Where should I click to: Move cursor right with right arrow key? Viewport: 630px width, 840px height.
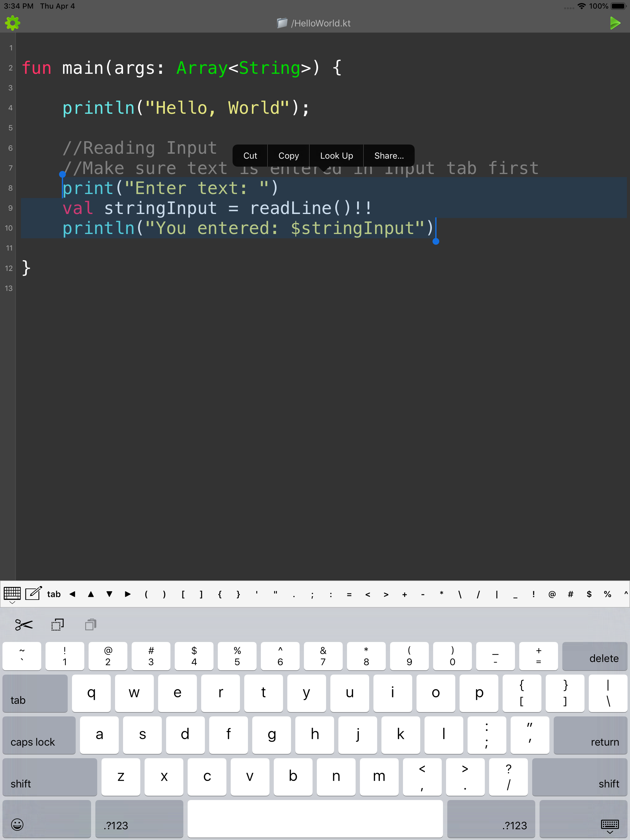pyautogui.click(x=128, y=594)
